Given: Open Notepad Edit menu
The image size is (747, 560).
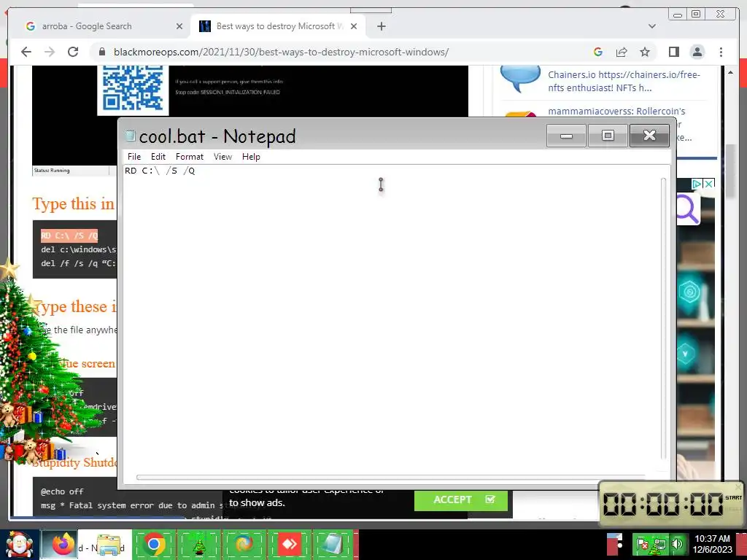Looking at the screenshot, I should click(x=158, y=157).
